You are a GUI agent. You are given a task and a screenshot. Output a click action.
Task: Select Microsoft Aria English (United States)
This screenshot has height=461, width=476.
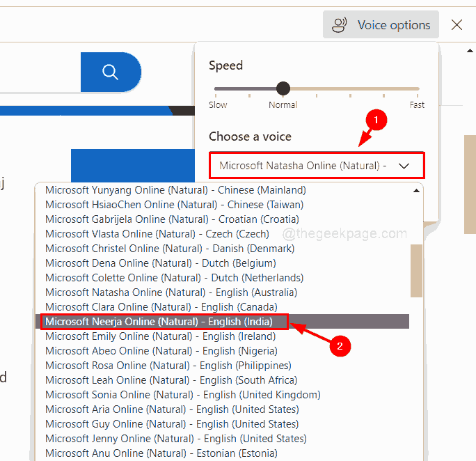pos(171,409)
